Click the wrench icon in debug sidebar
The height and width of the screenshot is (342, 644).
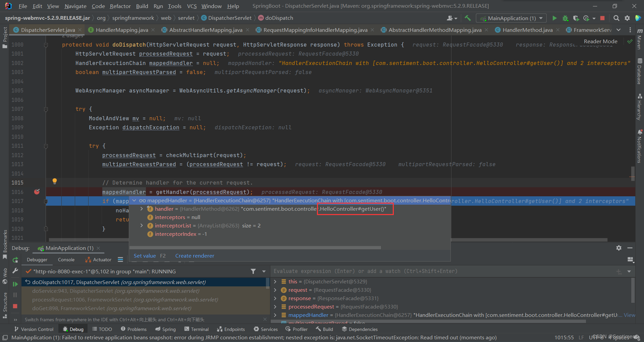coord(15,271)
